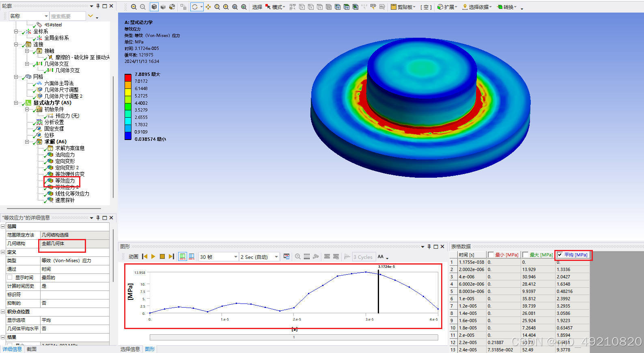The image size is (644, 353).
Task: Open the 2 Sec (自动) duration dropdown
Action: tap(276, 257)
